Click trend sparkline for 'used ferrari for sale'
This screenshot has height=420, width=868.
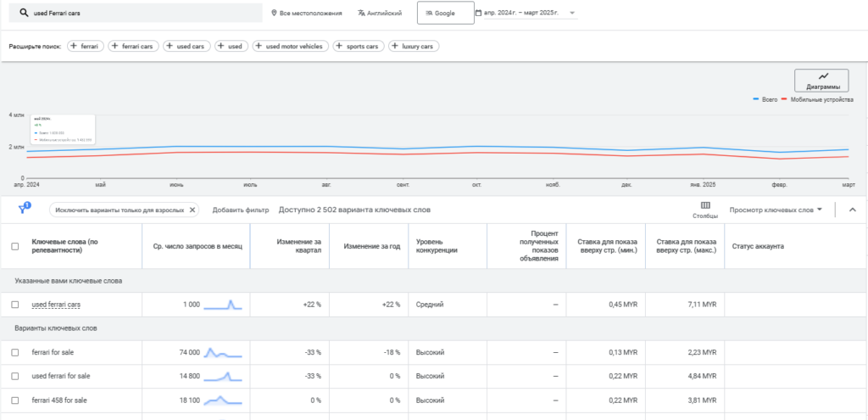[223, 376]
